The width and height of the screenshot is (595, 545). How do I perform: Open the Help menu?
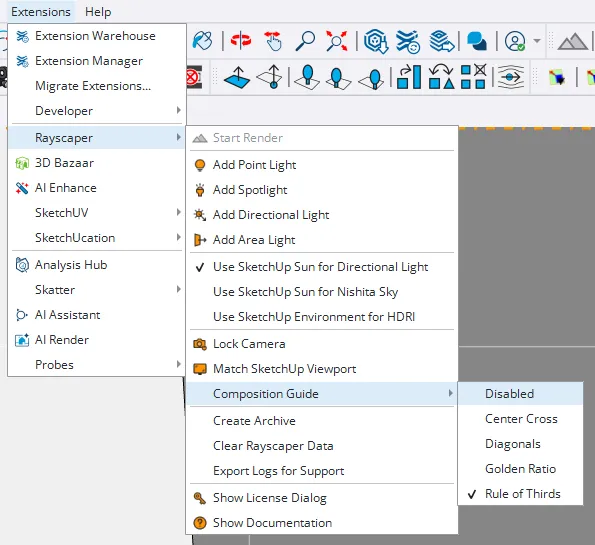(x=98, y=12)
